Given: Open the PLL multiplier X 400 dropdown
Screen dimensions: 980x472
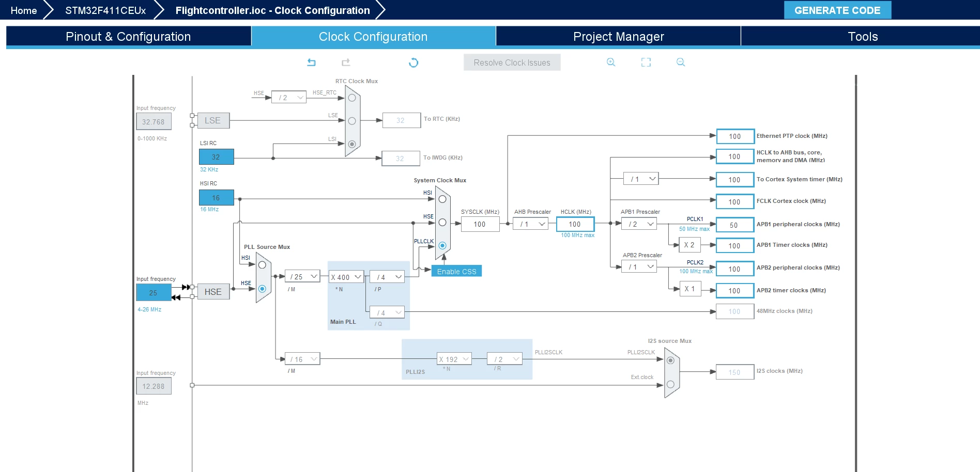Looking at the screenshot, I should point(346,277).
